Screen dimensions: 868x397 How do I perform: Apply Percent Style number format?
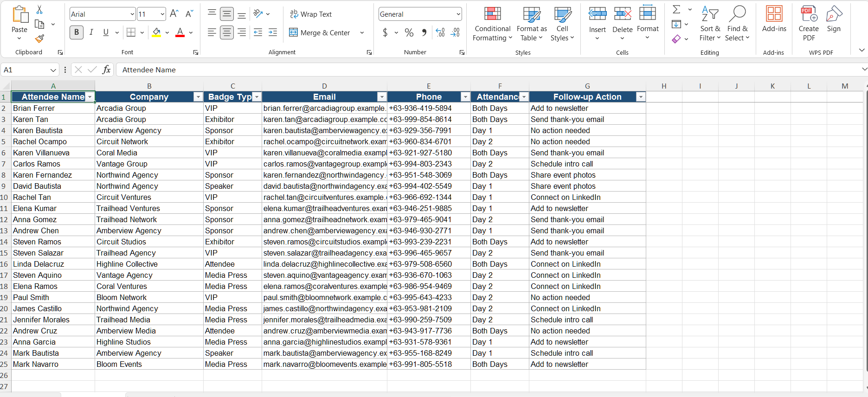coord(409,32)
